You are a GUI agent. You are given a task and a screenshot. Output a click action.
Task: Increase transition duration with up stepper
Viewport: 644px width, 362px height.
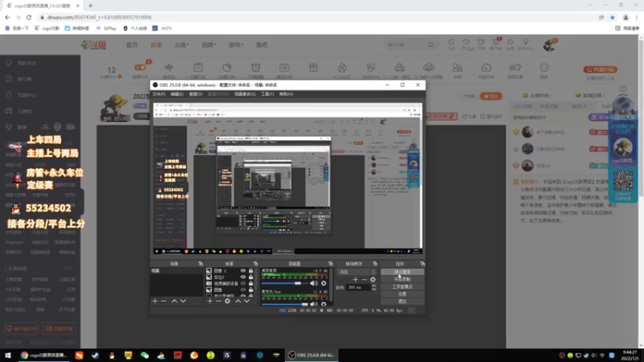374,286
